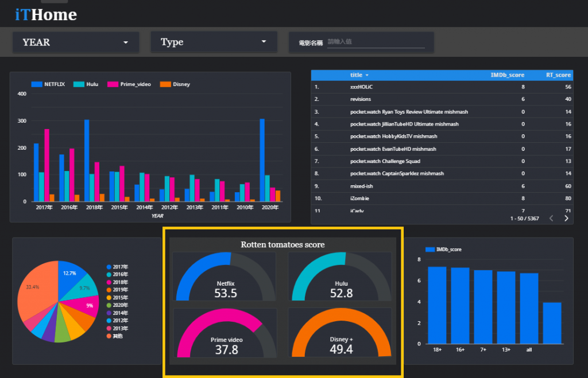Click the 2020年 NETFLIX bar
The image size is (588, 378).
pyautogui.click(x=262, y=160)
